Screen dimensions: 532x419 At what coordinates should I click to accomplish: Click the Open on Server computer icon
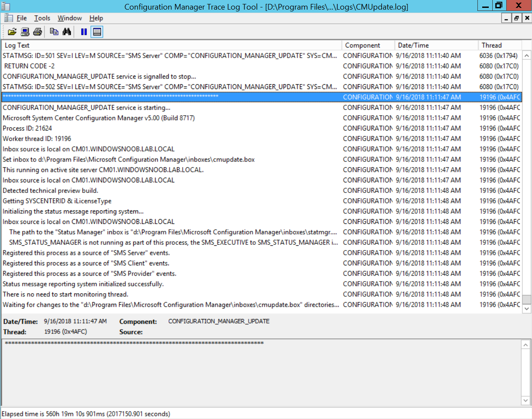tap(24, 31)
